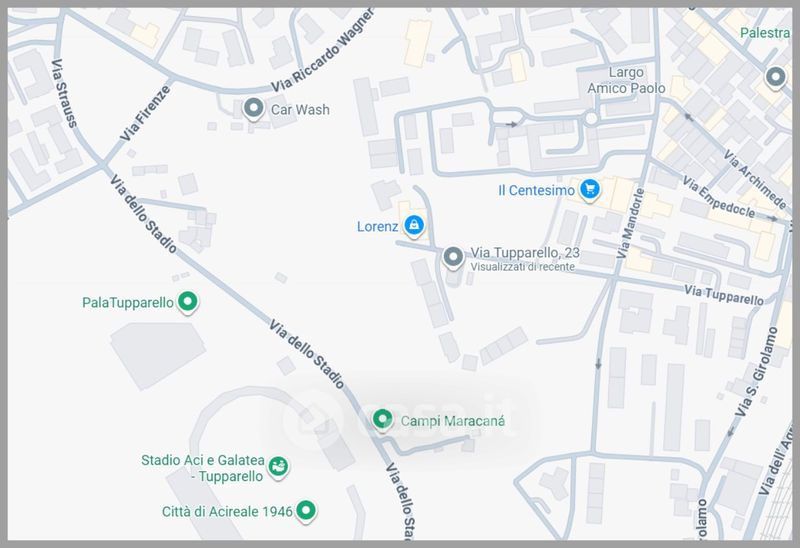This screenshot has width=800, height=548.
Task: Select the Via Riccardo Wagner street label
Action: (323, 51)
